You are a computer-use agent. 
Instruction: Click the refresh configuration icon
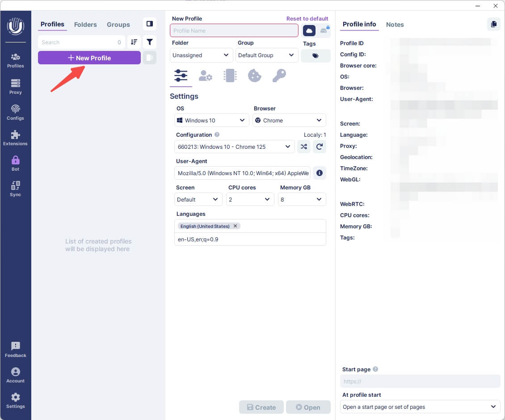[x=319, y=147]
